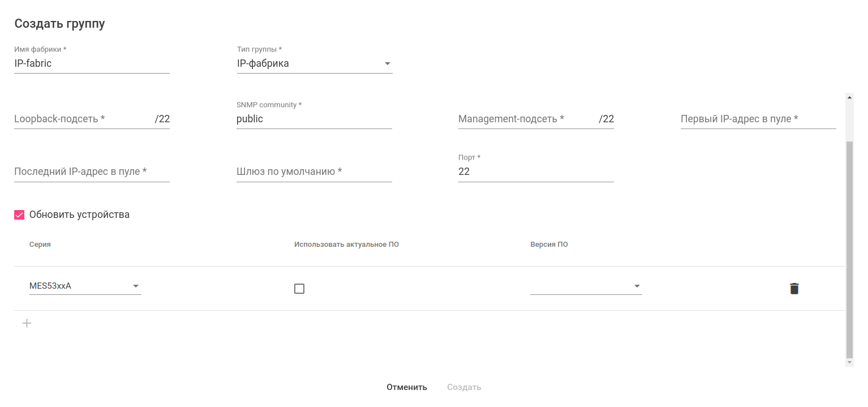Edit the SNMP community field
Image resolution: width=868 pixels, height=407 pixels.
(314, 119)
